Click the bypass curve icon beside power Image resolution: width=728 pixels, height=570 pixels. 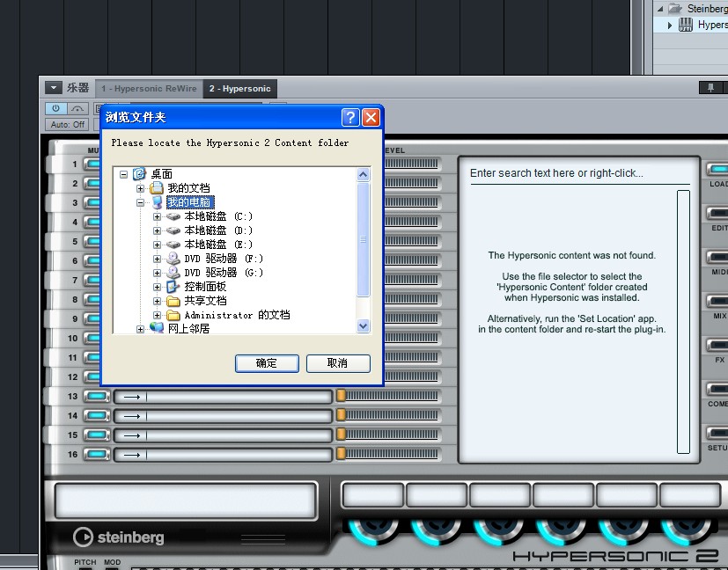(x=77, y=108)
